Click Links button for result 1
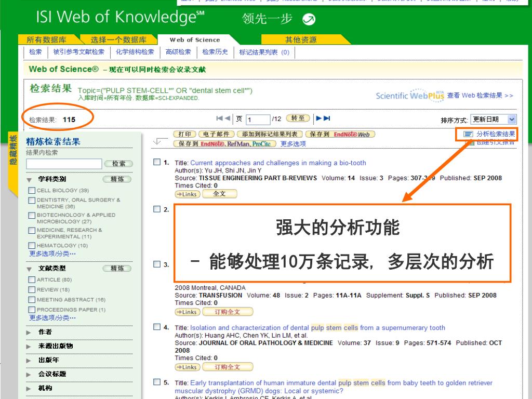 coord(187,194)
